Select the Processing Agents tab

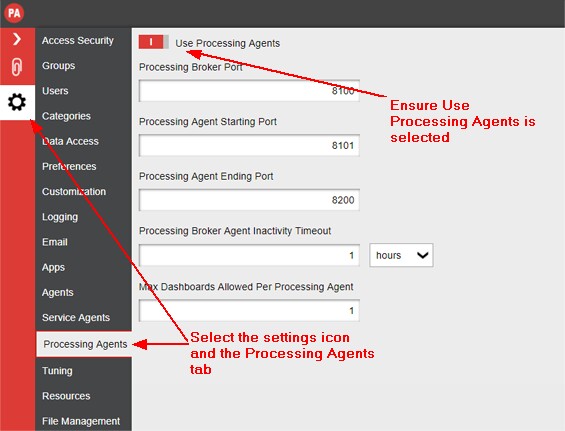84,344
